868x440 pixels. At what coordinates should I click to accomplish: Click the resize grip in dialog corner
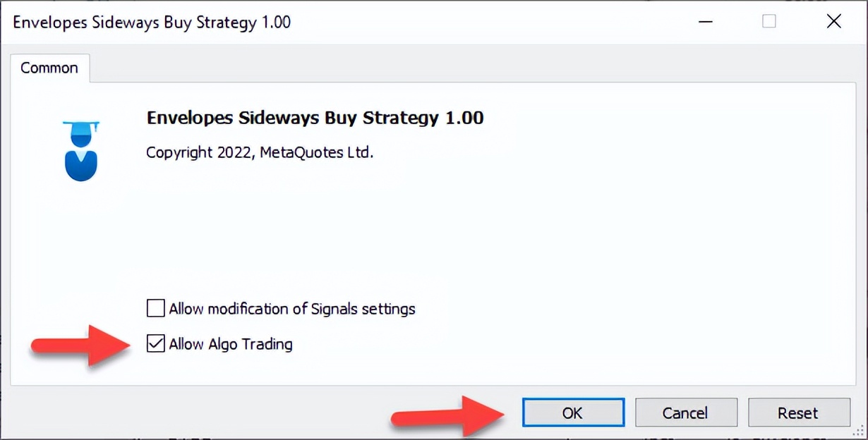coord(861,434)
